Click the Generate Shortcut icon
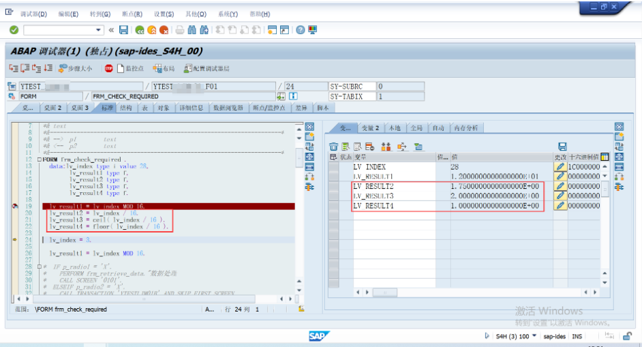 284,30
